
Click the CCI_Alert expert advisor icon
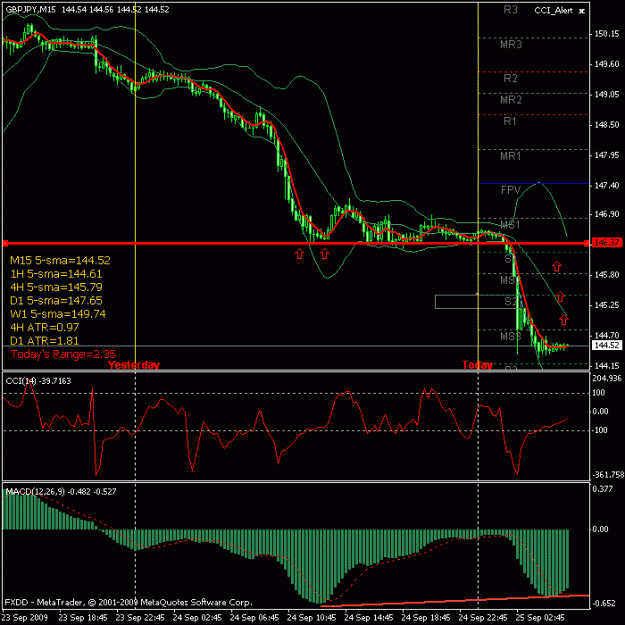coord(582,11)
